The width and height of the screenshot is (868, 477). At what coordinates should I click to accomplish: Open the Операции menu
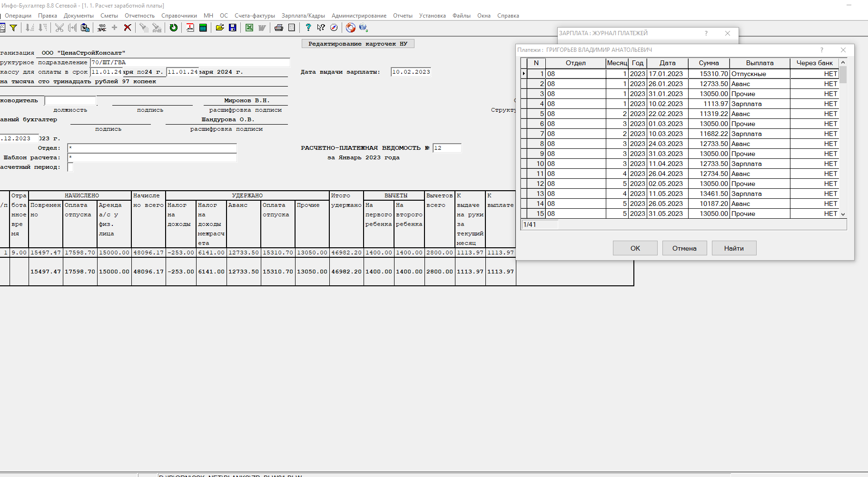click(18, 16)
